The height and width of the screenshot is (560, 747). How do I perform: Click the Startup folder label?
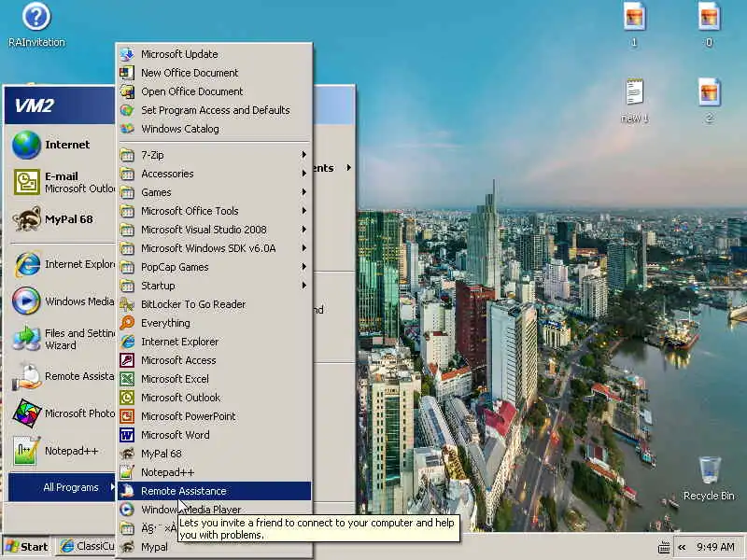click(x=158, y=286)
